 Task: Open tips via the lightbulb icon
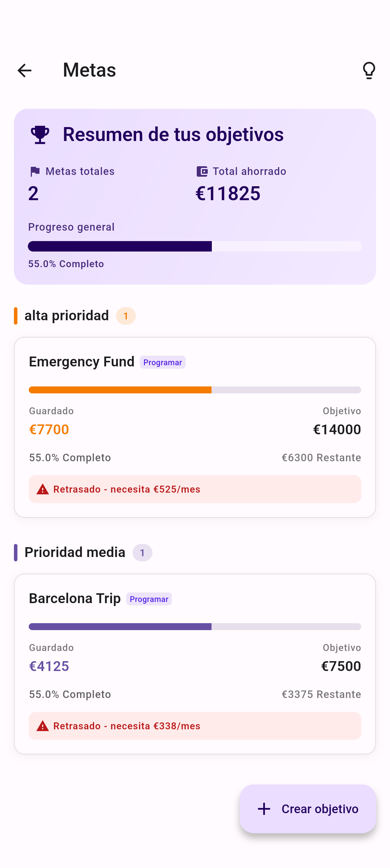click(x=369, y=70)
